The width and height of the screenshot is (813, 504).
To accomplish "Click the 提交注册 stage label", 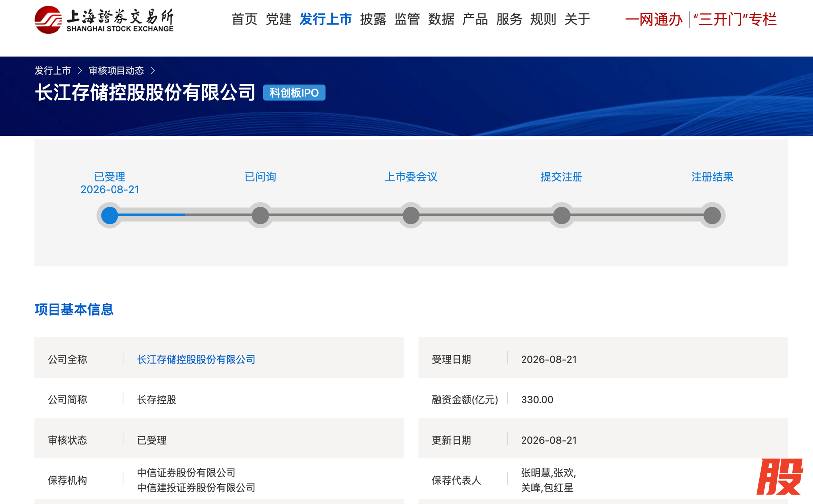I will [x=562, y=177].
